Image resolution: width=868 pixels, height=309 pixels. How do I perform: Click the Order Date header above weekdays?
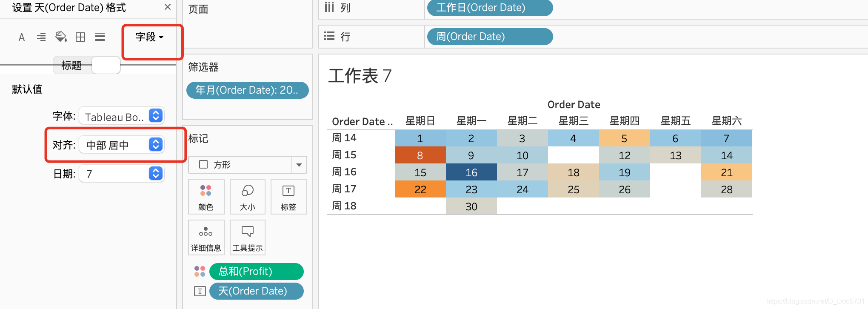574,104
